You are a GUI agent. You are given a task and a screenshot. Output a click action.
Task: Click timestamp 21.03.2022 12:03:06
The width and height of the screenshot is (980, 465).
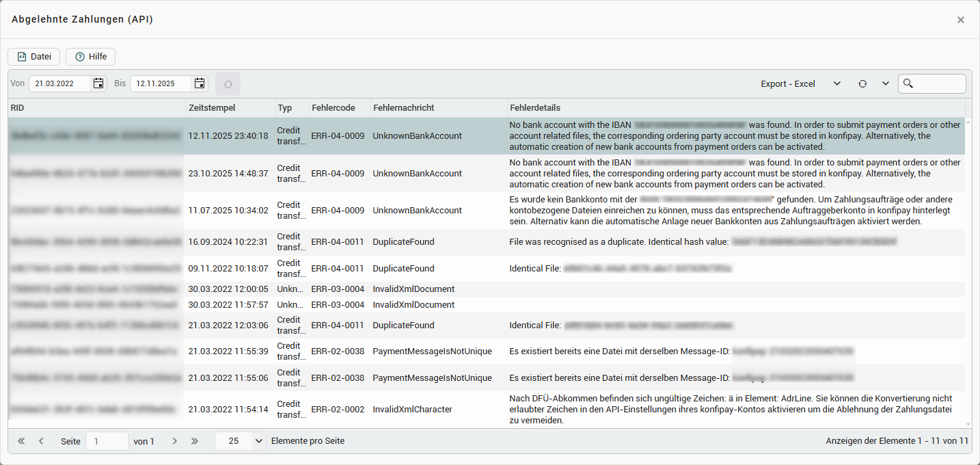click(228, 325)
